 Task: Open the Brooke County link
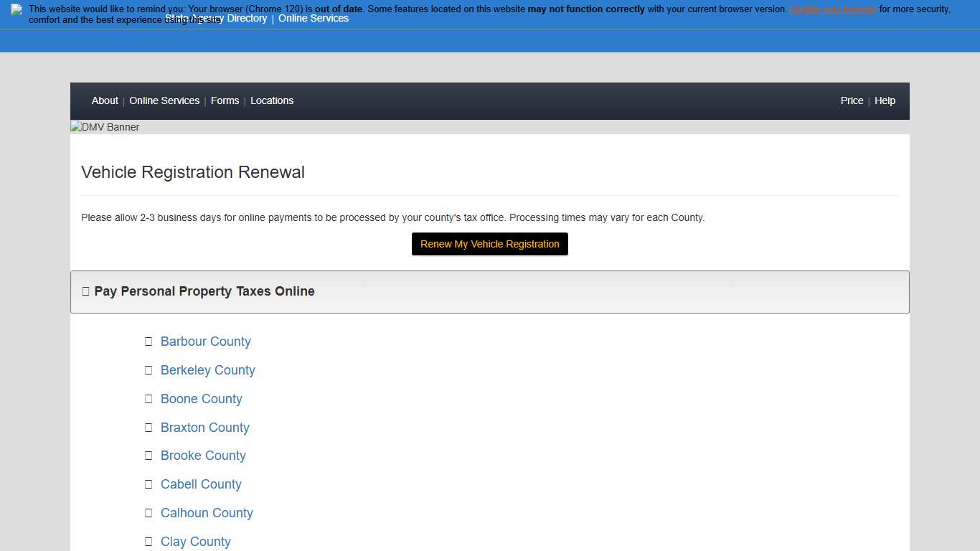203,456
